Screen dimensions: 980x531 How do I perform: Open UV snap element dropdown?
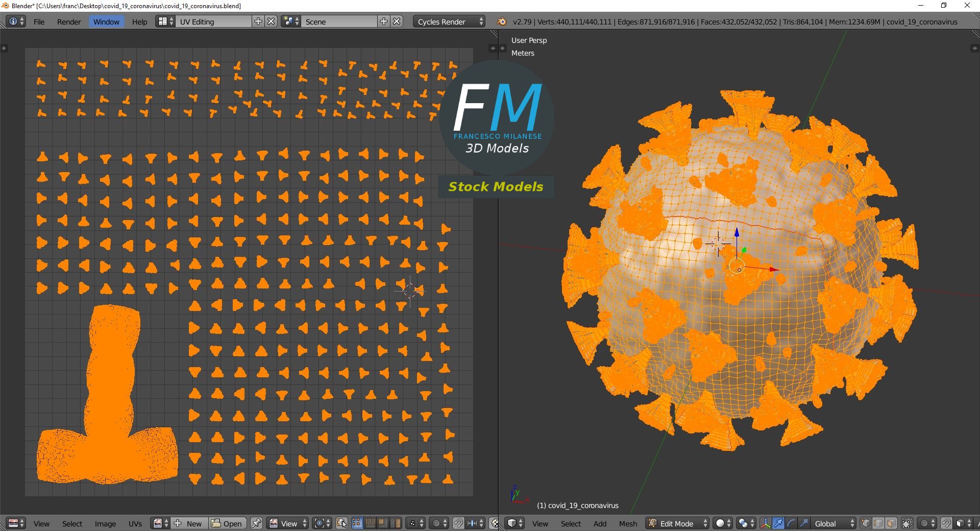click(x=475, y=523)
